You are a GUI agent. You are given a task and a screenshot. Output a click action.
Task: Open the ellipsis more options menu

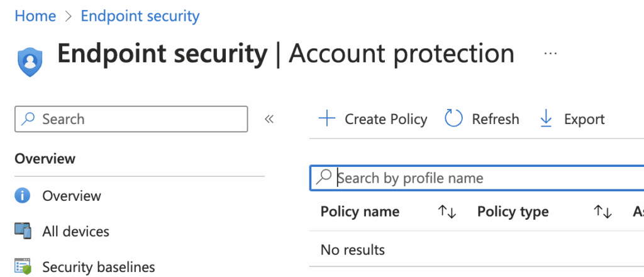pos(550,54)
